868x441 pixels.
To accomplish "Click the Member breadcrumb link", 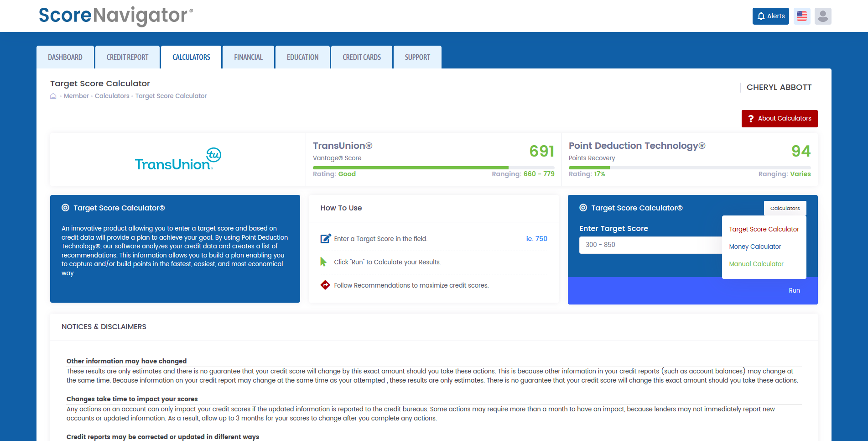I will [76, 96].
